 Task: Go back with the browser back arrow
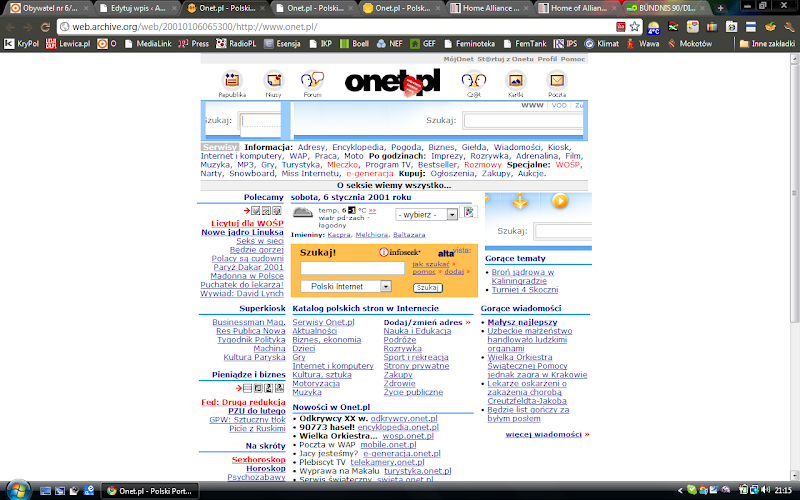(x=10, y=27)
